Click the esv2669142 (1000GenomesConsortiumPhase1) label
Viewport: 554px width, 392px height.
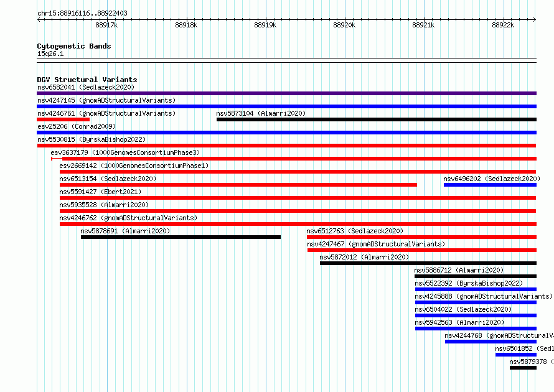134,166
